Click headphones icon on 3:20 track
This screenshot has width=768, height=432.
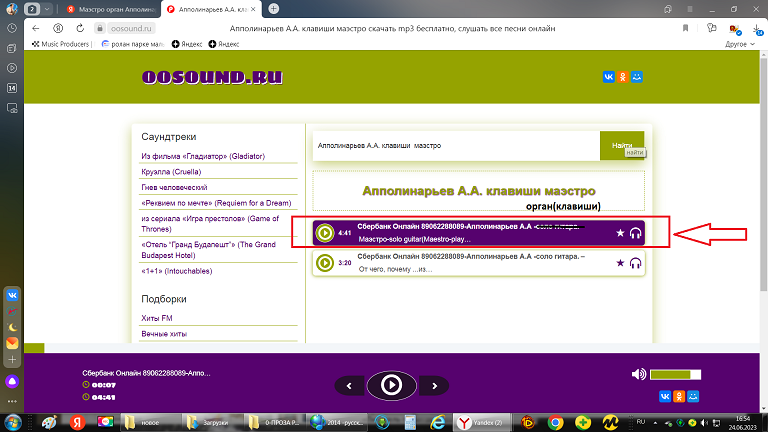[x=635, y=263]
